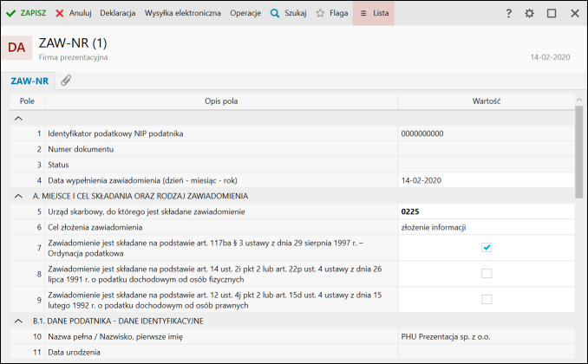Image resolution: width=588 pixels, height=364 pixels.
Task: Click the green checkmark Zapisz icon
Action: (11, 14)
